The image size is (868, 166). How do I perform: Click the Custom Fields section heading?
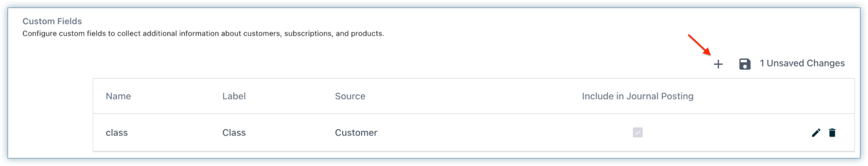click(x=52, y=21)
